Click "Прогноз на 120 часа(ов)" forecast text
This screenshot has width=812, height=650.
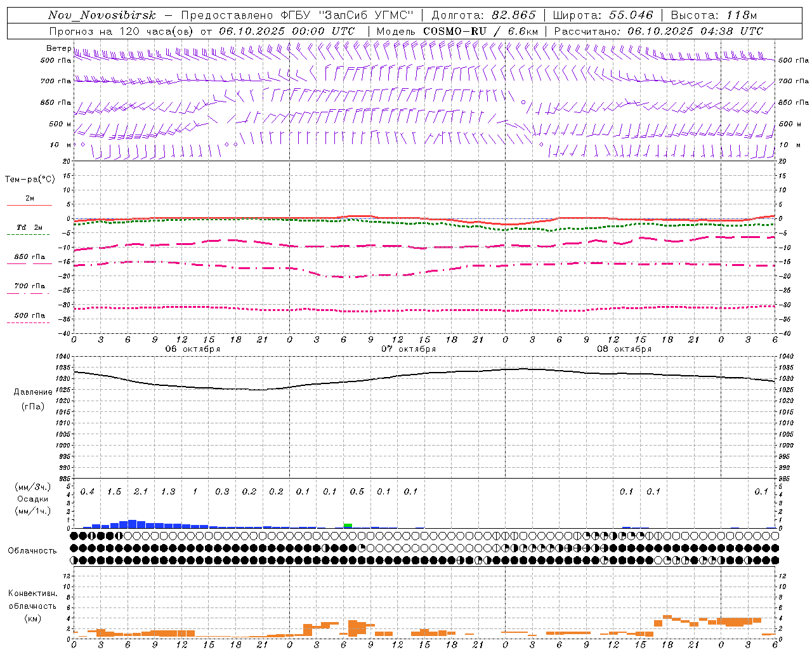(x=122, y=31)
